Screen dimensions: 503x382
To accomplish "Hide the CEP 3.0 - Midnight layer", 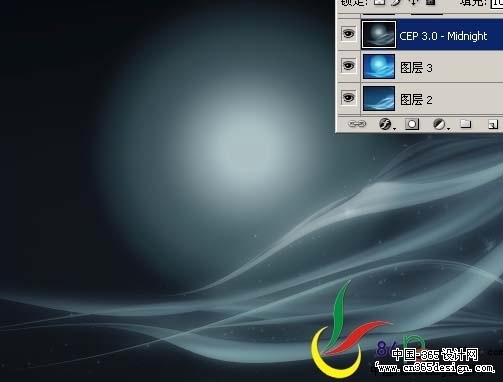I will tap(348, 34).
